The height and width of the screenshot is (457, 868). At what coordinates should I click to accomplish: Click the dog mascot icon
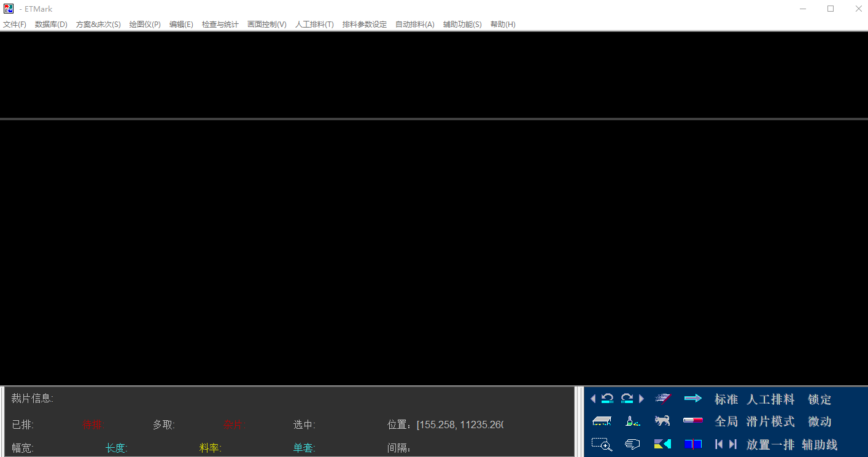coord(662,421)
